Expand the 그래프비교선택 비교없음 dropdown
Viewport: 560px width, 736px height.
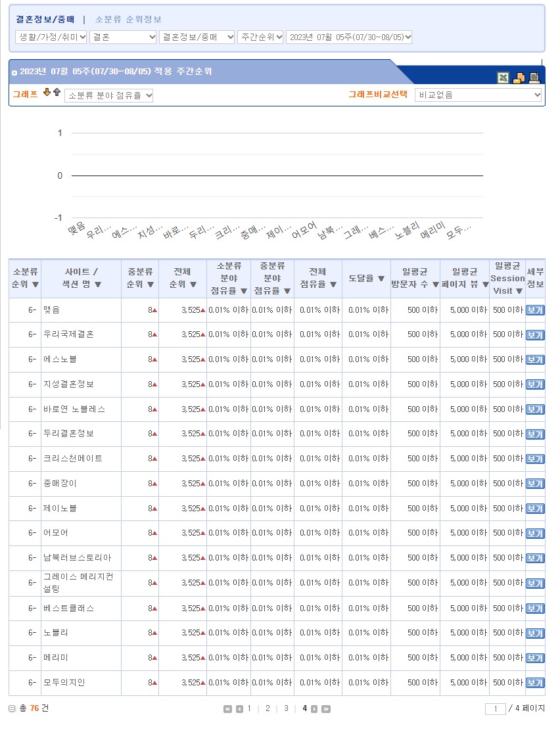pyautogui.click(x=478, y=95)
